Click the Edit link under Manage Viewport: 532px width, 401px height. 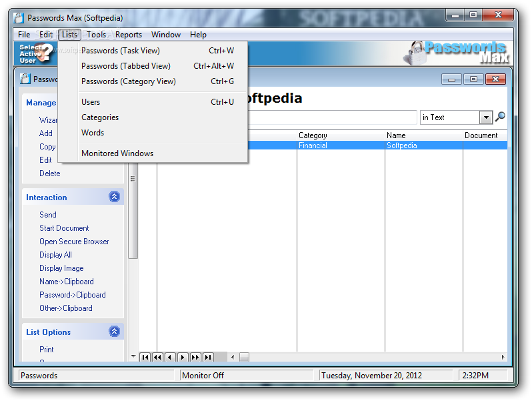45,160
